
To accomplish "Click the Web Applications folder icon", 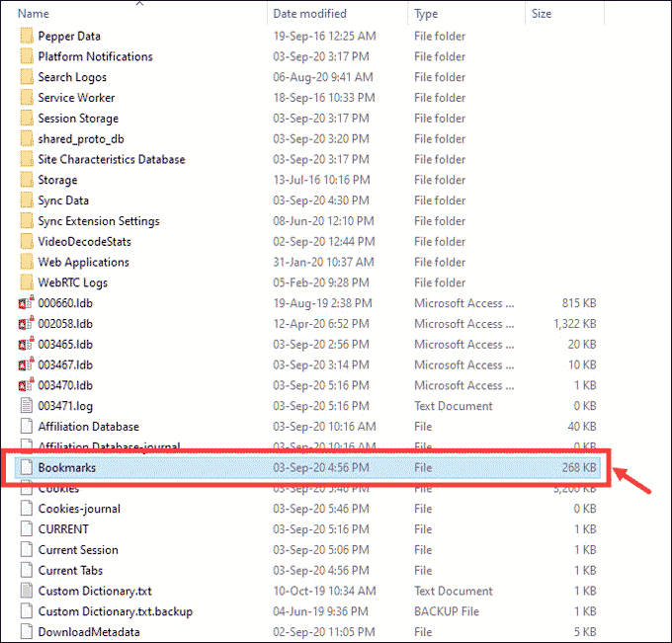I will point(27,262).
